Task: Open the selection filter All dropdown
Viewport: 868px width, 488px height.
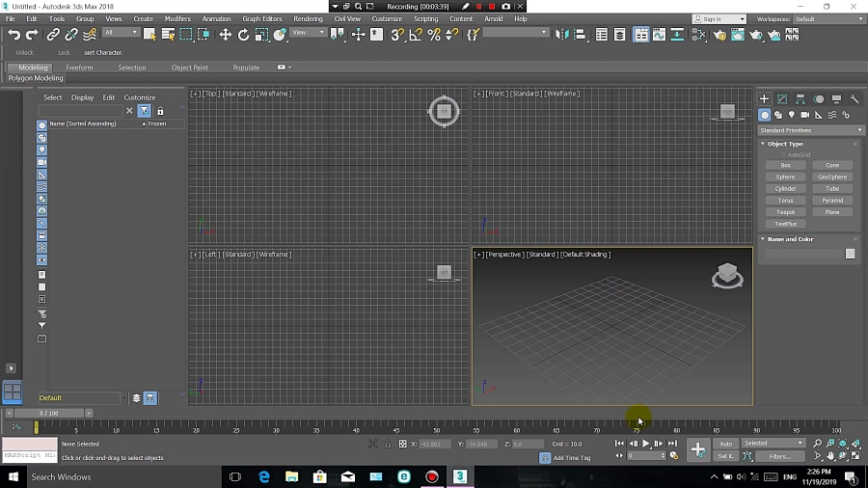Action: pos(121,33)
